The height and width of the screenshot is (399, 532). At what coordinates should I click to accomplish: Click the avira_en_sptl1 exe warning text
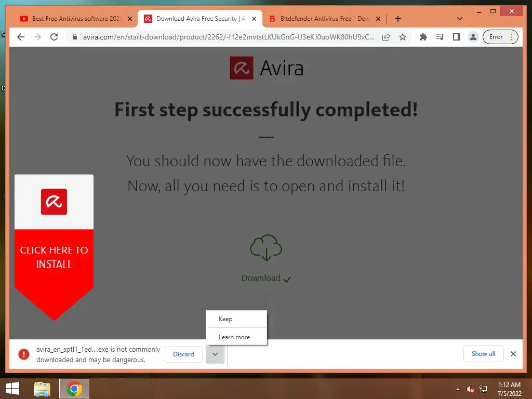click(x=98, y=354)
